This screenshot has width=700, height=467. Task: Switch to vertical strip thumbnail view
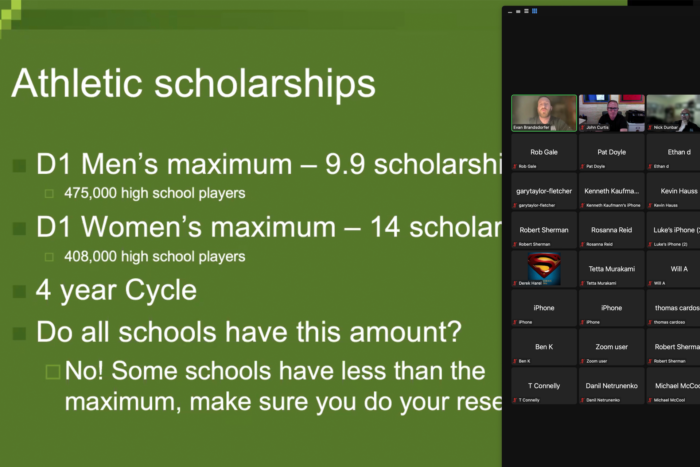point(526,11)
